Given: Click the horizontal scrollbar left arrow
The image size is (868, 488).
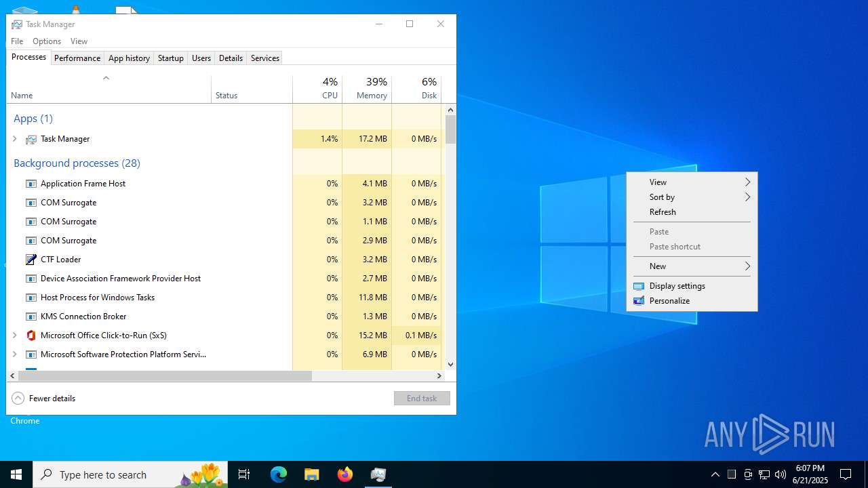Looking at the screenshot, I should coord(12,375).
